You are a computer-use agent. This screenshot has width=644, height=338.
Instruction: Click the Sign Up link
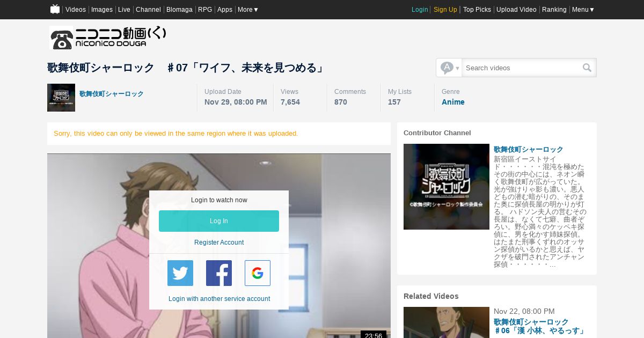pos(445,10)
